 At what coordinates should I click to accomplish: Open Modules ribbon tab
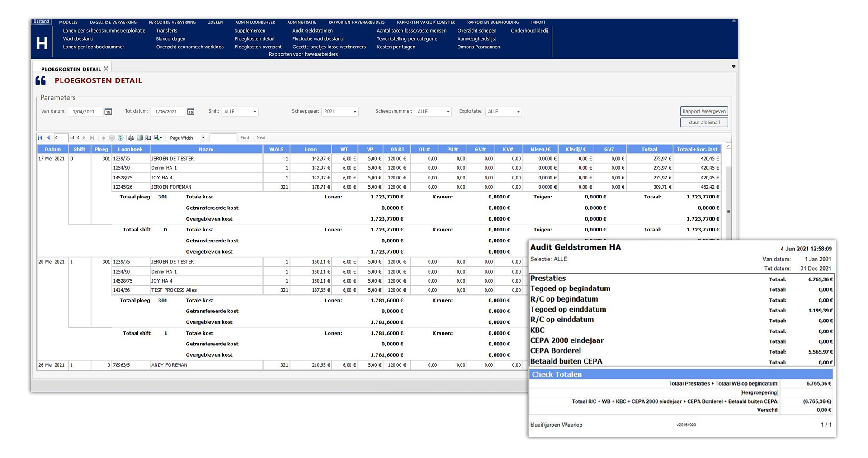click(68, 22)
